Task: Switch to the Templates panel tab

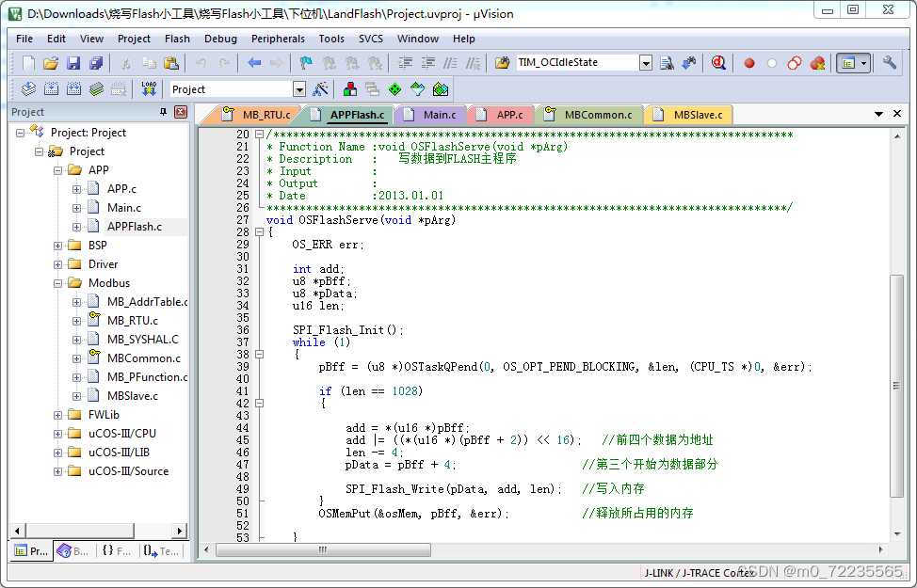Action: pyautogui.click(x=161, y=550)
